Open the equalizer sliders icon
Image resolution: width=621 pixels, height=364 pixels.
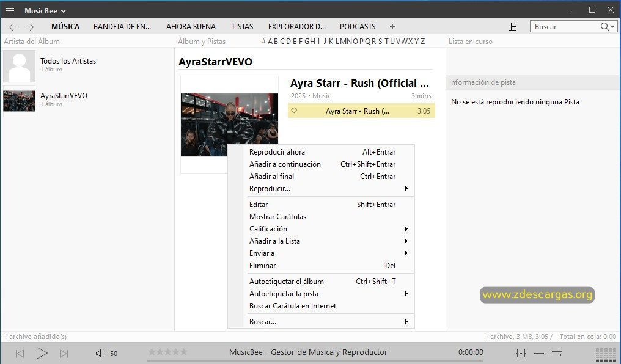click(521, 353)
